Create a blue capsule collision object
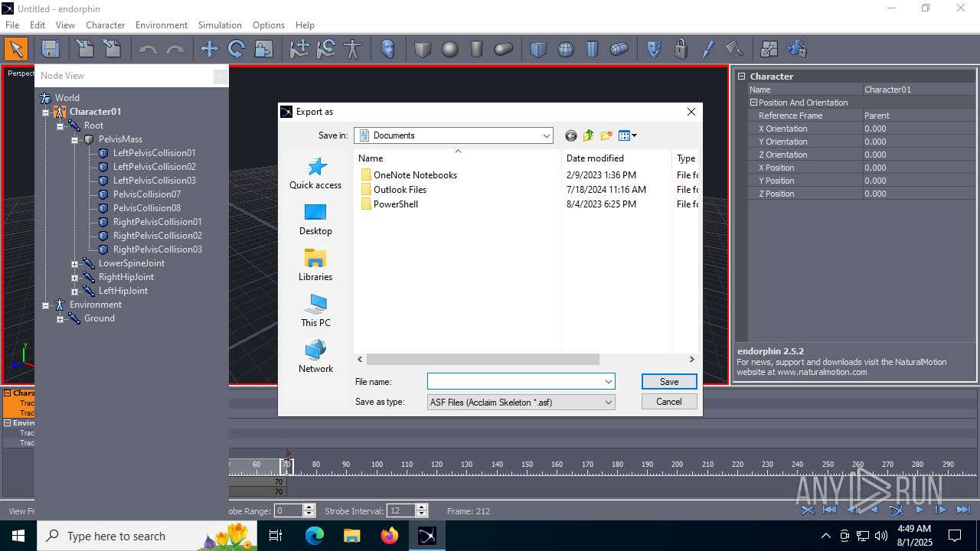Screen dimensions: 980x551 click(x=619, y=50)
